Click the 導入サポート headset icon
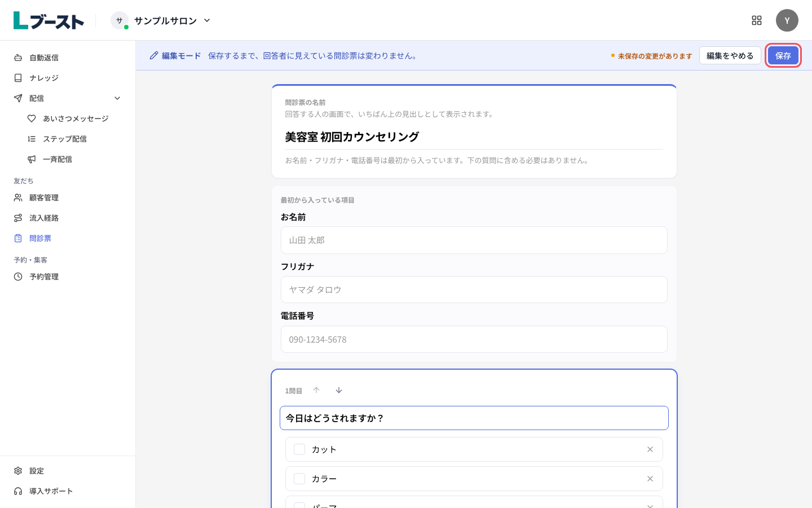This screenshot has width=812, height=508. coord(18,491)
